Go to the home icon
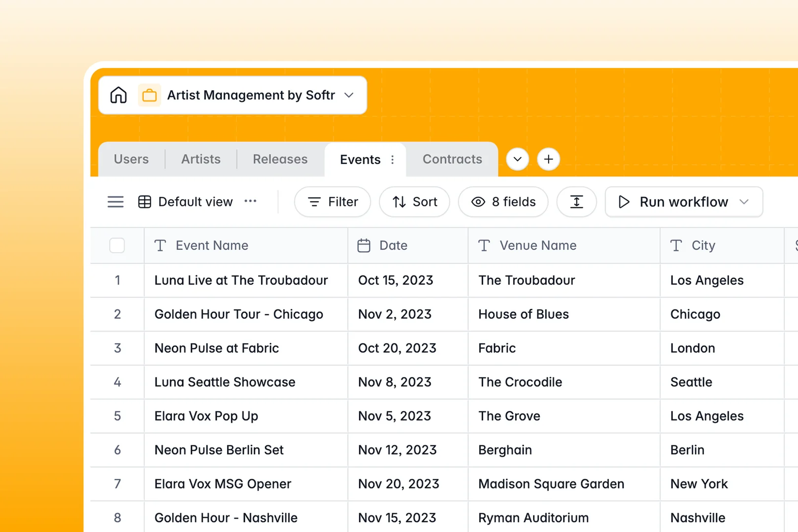This screenshot has height=532, width=798. (x=118, y=95)
